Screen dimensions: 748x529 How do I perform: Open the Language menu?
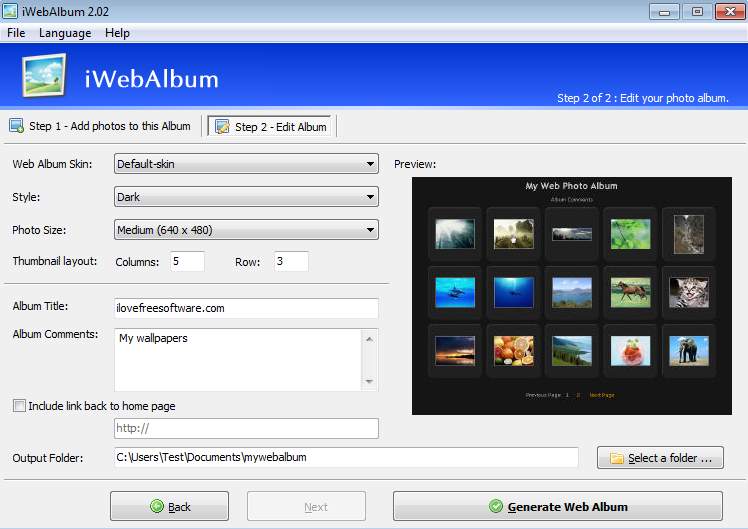(65, 33)
